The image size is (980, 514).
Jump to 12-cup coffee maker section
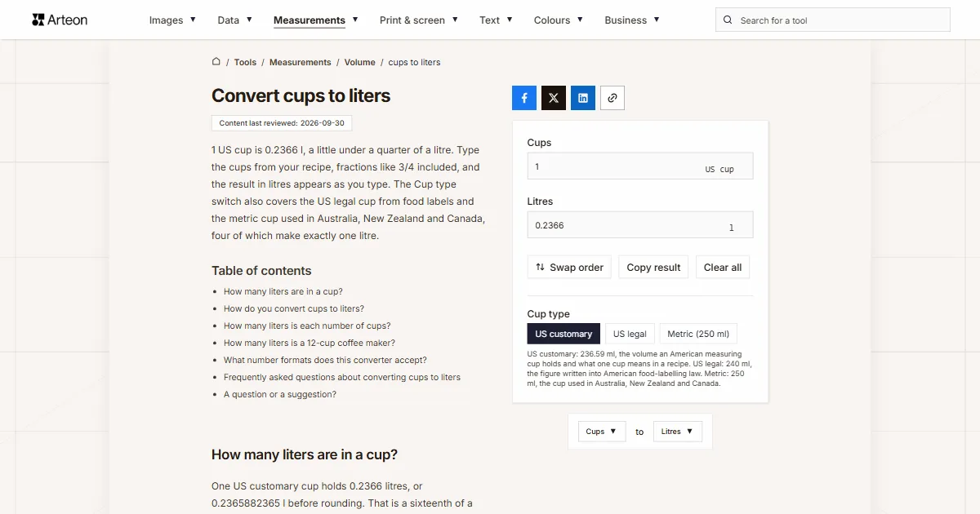310,343
